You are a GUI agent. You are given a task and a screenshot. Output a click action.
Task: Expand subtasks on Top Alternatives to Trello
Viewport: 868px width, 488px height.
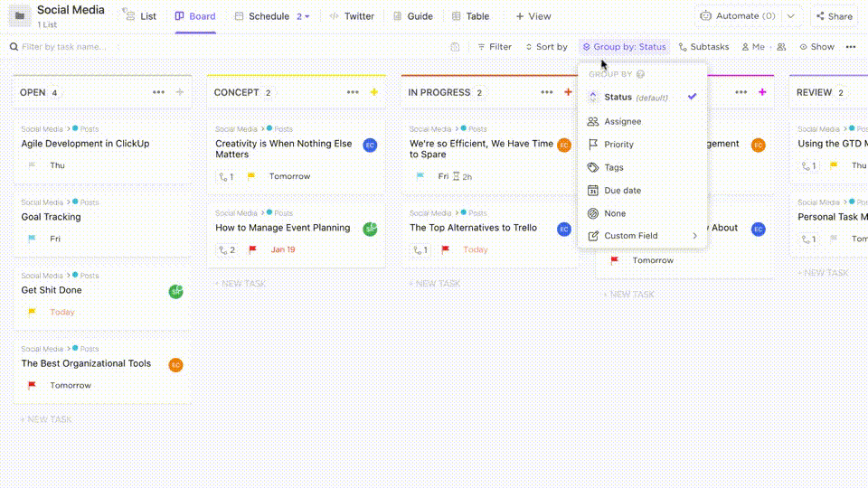click(420, 250)
